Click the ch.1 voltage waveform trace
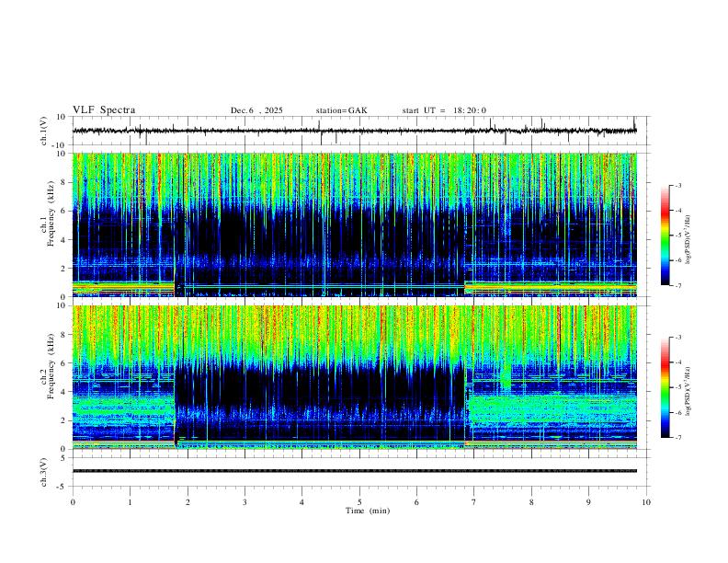Viewport: 728px width, 563px height. click(x=354, y=131)
